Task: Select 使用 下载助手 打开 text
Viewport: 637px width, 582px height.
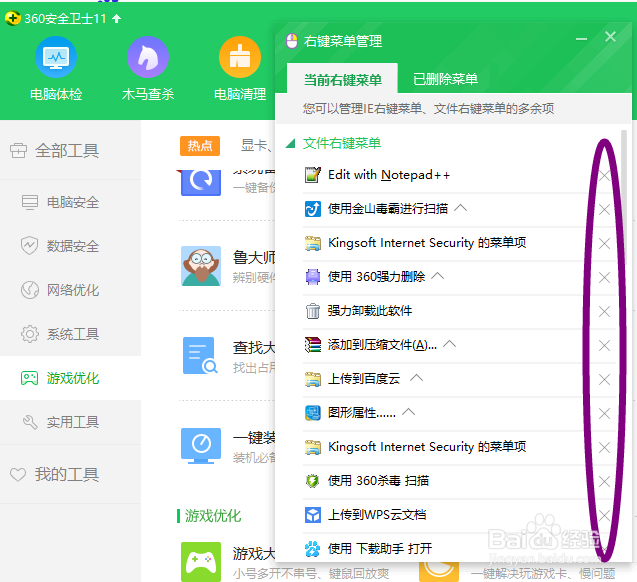Action: click(380, 549)
